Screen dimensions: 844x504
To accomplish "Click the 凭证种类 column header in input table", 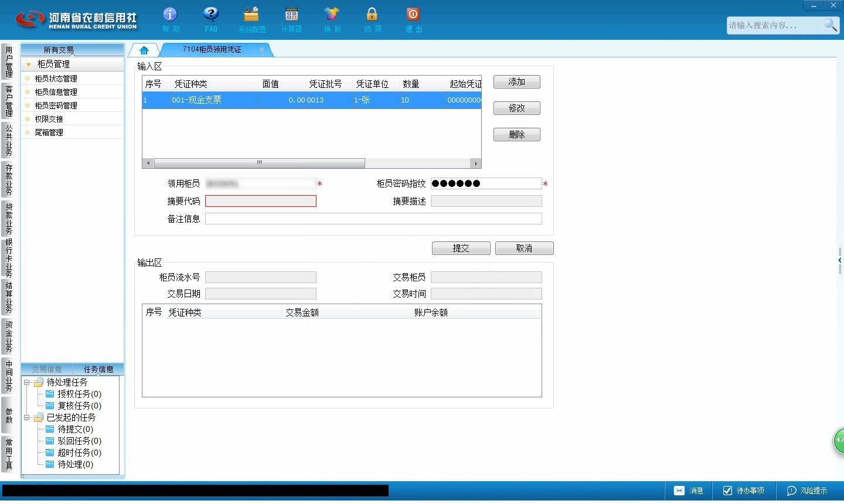I will pos(215,84).
